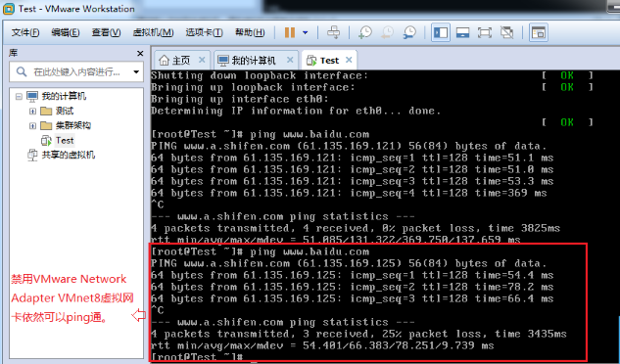Enter full screen mode icon
This screenshot has height=364, width=620.
[x=485, y=32]
